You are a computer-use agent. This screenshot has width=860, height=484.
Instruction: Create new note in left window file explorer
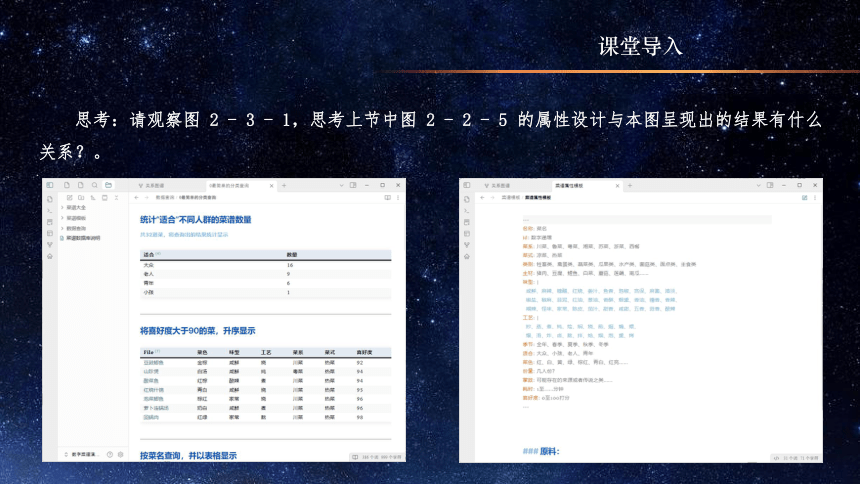[70, 198]
